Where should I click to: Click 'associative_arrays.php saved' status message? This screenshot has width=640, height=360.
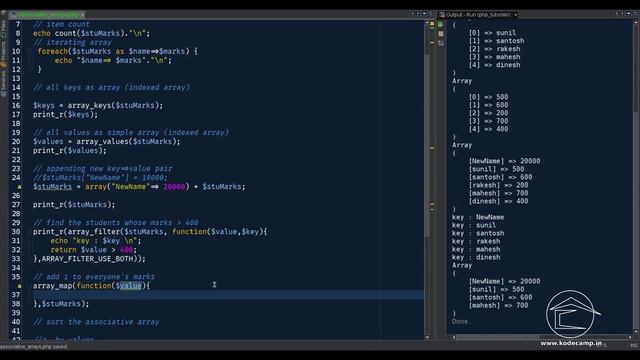pos(33,347)
